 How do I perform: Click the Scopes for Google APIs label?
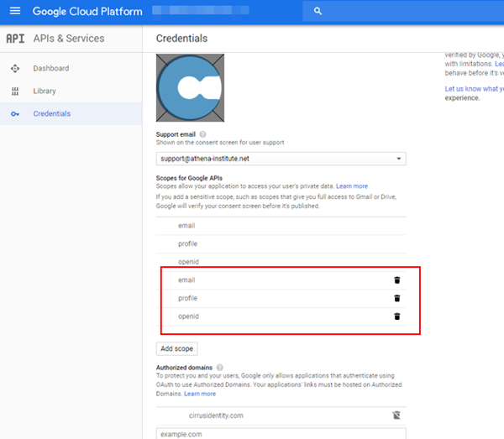[x=189, y=178]
